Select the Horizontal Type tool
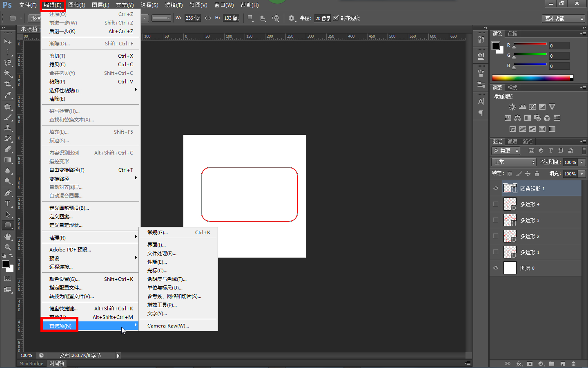 [x=8, y=203]
